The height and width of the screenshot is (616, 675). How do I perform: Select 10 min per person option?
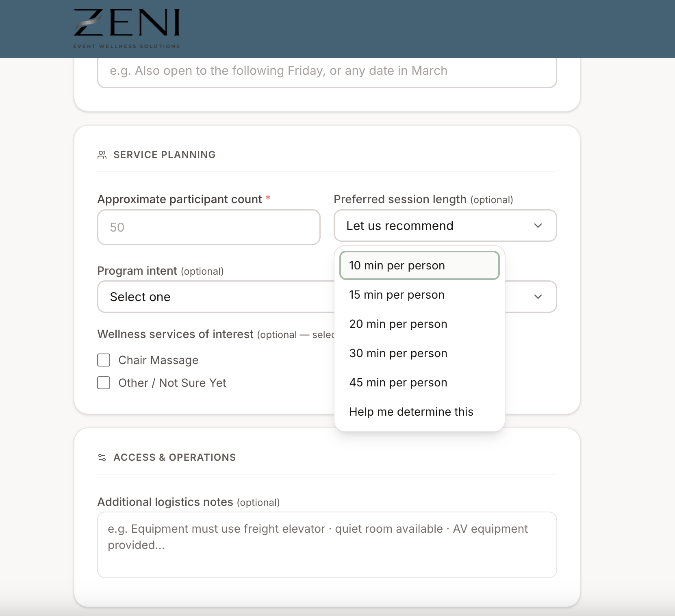click(419, 265)
